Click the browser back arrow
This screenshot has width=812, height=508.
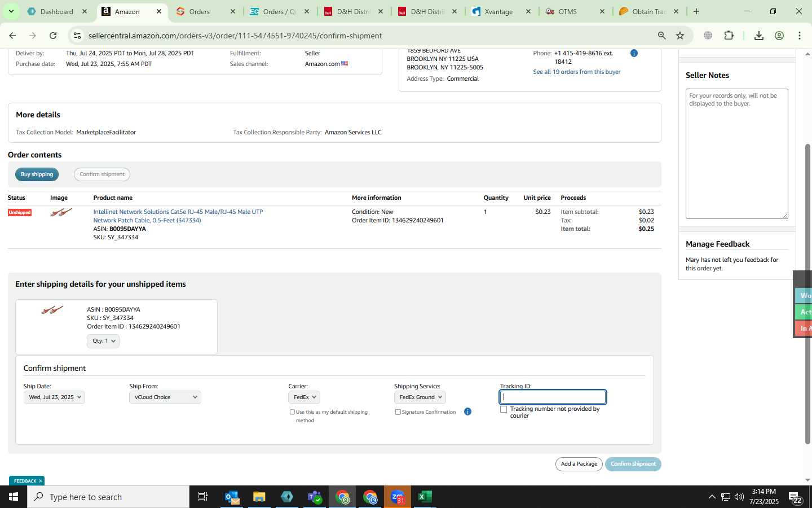12,36
